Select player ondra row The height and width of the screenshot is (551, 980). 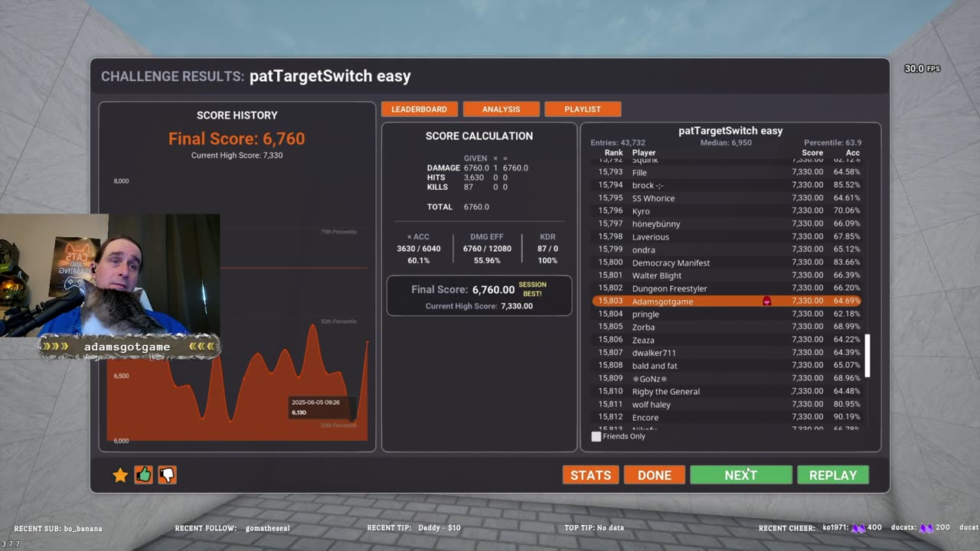727,249
